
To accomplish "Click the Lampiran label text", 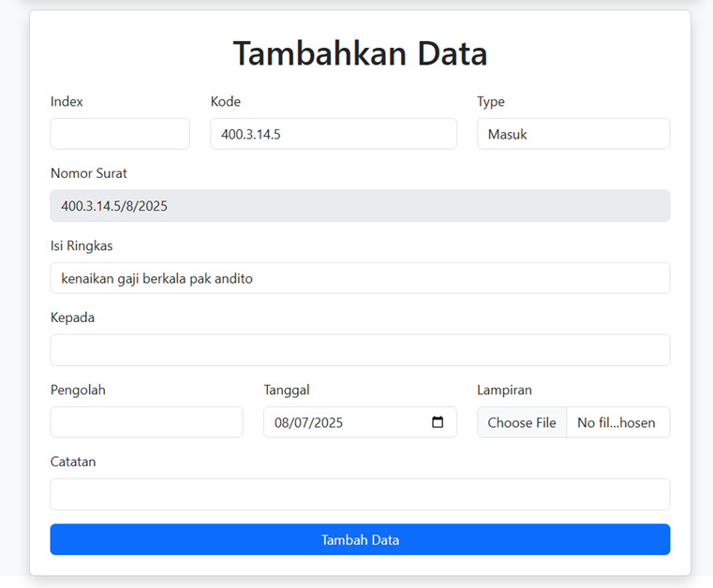I will pos(504,390).
